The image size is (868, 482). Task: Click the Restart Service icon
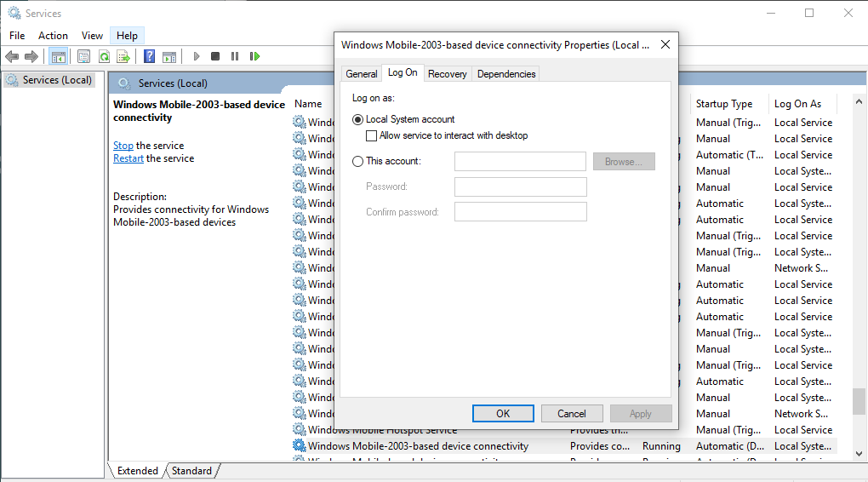(x=254, y=56)
